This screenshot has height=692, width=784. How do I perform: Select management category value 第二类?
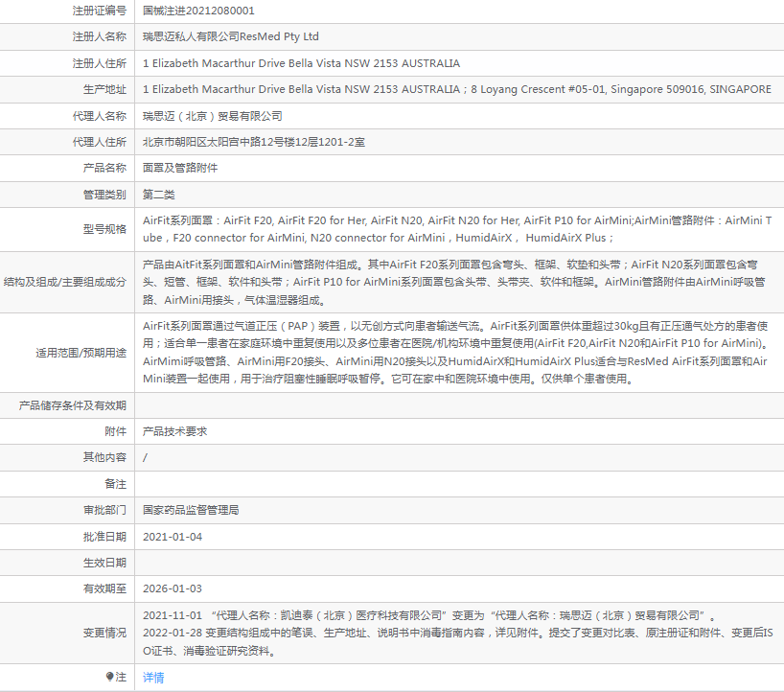pos(159,195)
